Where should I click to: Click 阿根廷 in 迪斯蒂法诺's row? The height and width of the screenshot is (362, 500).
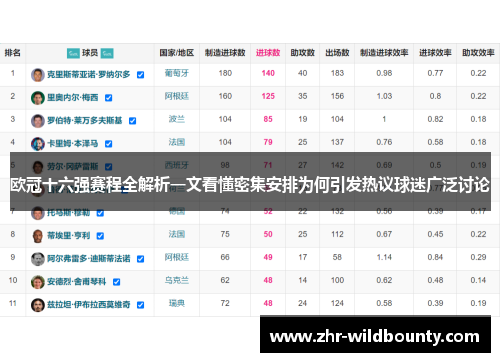(x=177, y=257)
